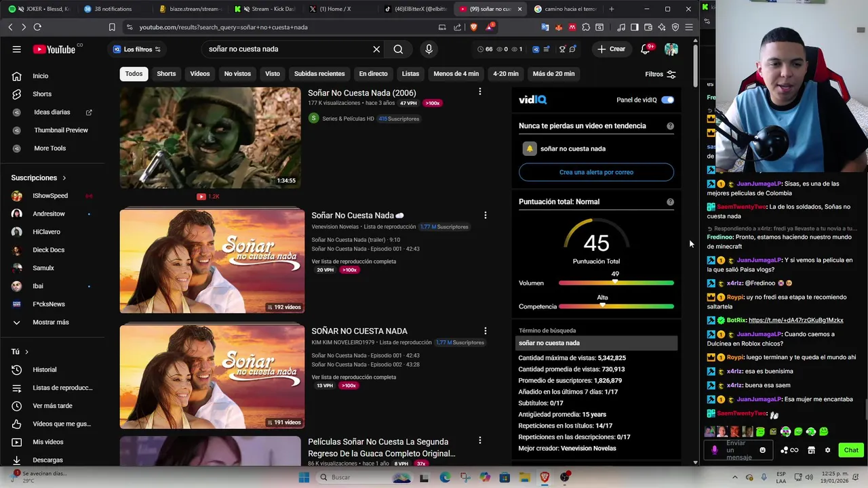868x488 pixels.
Task: Select the Vídeos filter tab
Action: coord(200,74)
